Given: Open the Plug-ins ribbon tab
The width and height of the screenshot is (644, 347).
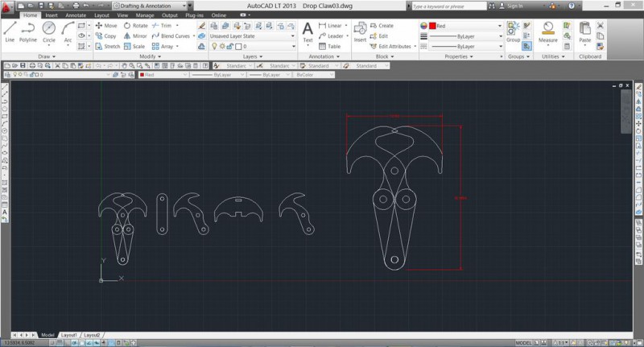Looking at the screenshot, I should [x=194, y=15].
